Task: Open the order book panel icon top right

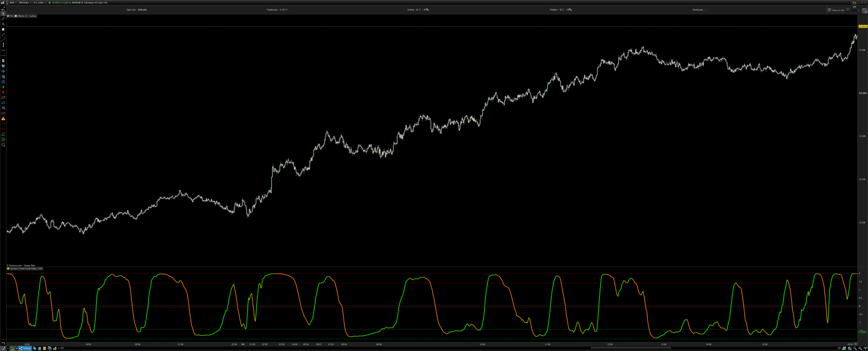Action: coord(865,10)
